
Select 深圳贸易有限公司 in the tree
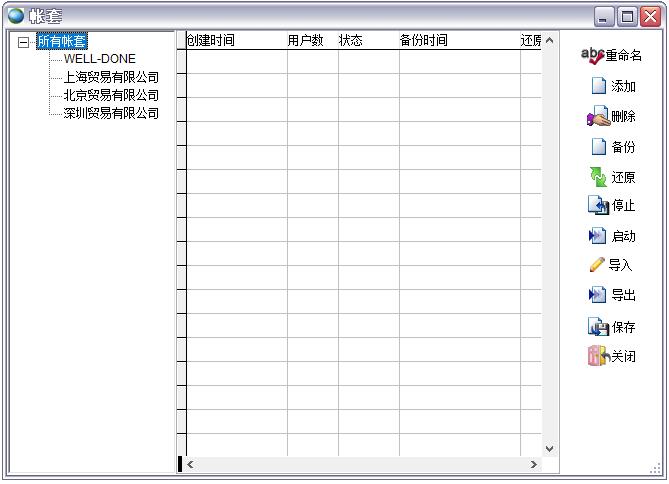tap(111, 113)
